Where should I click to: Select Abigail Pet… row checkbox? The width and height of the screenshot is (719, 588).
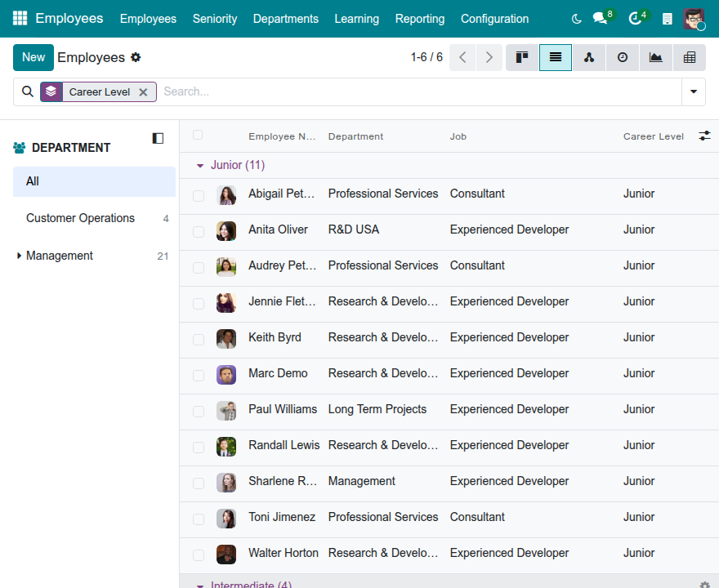point(199,196)
